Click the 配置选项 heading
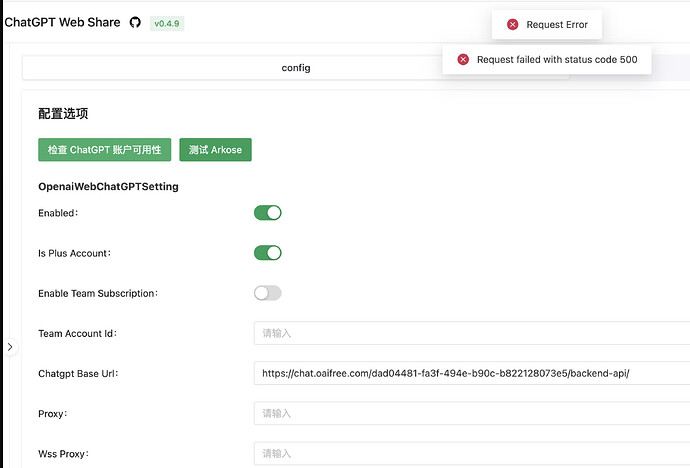The image size is (690, 468). tap(63, 113)
